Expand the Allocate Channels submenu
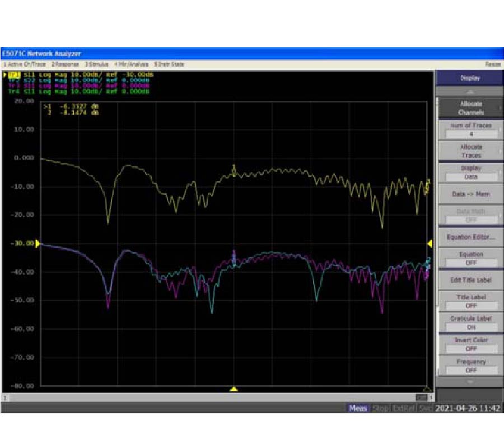Screen dimensions: 504x448 (470, 108)
